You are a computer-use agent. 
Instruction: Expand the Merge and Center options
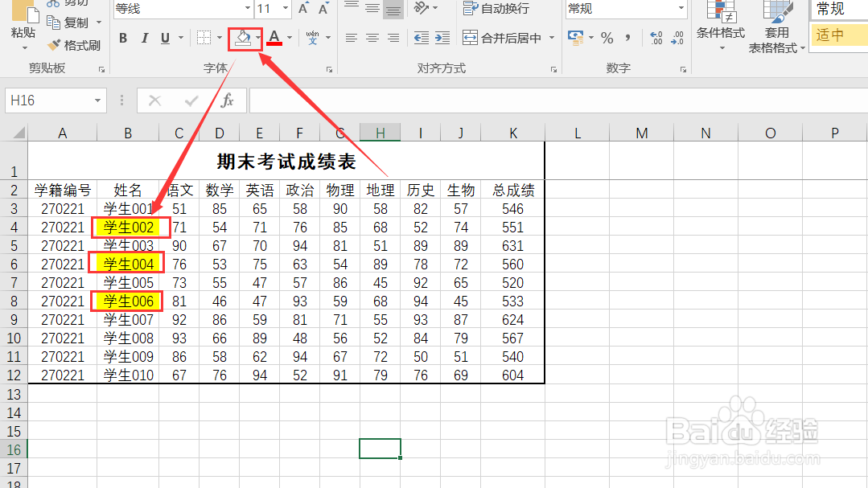(x=550, y=37)
